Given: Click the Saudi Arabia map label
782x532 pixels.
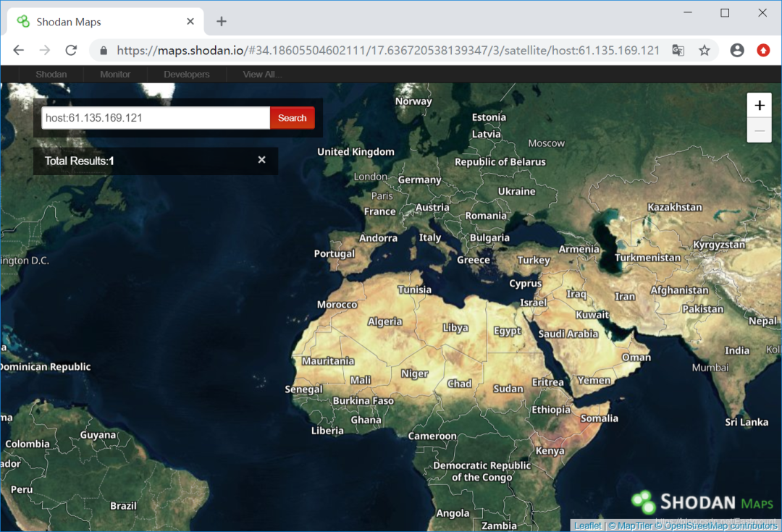Looking at the screenshot, I should 568,334.
